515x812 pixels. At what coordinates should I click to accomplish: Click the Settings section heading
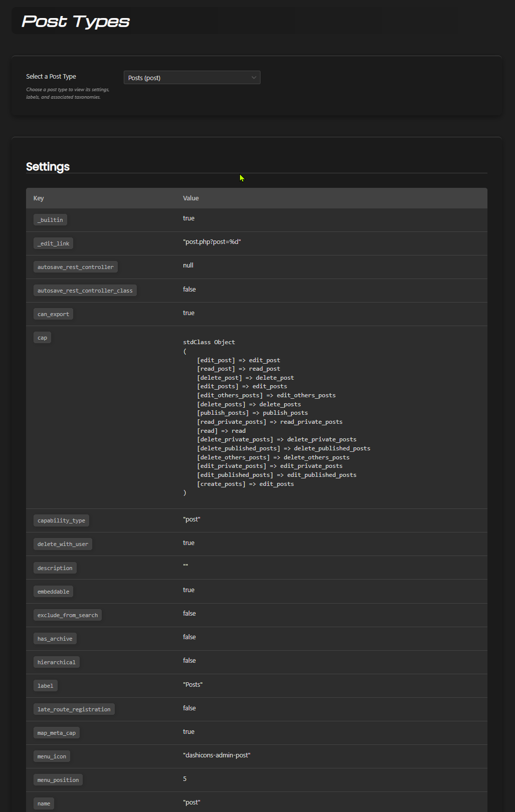tap(48, 167)
